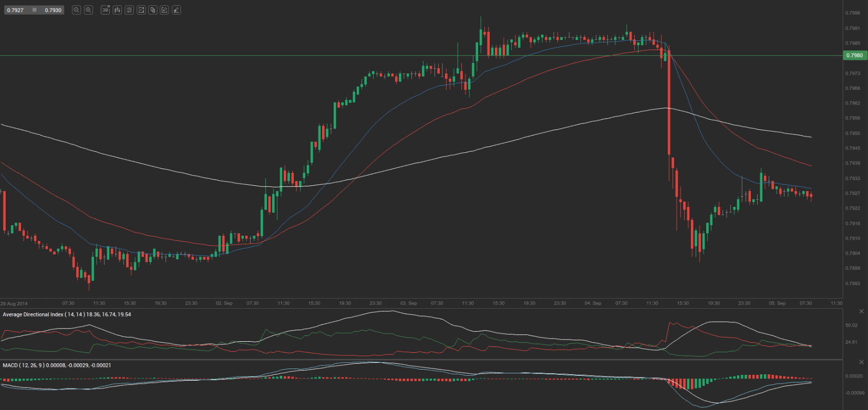
Task: Close the MACD indicator panel
Action: (x=861, y=362)
